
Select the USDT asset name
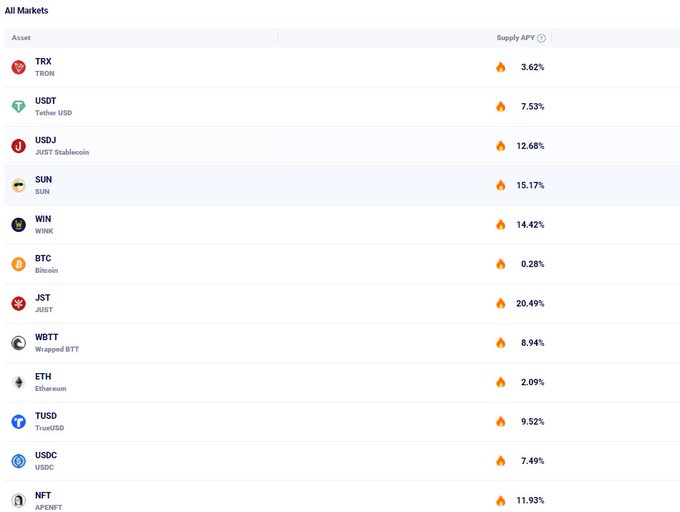46,101
